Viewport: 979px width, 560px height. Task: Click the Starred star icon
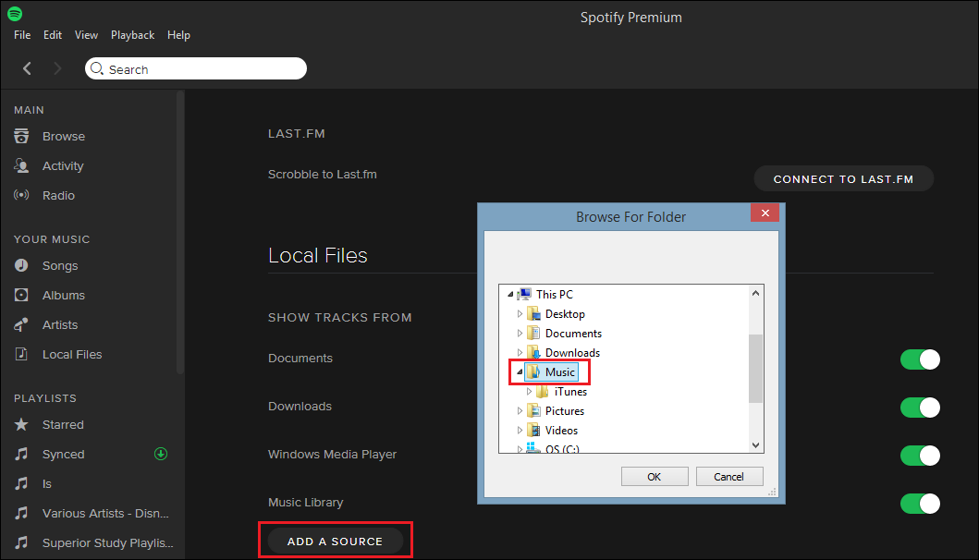[x=21, y=424]
